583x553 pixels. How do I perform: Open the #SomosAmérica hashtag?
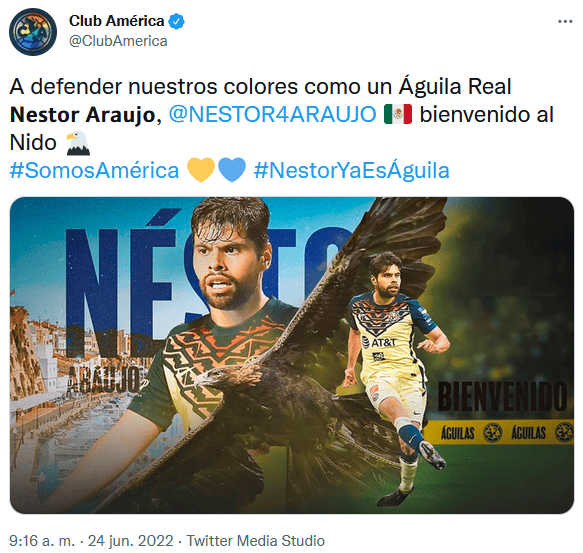click(x=94, y=170)
